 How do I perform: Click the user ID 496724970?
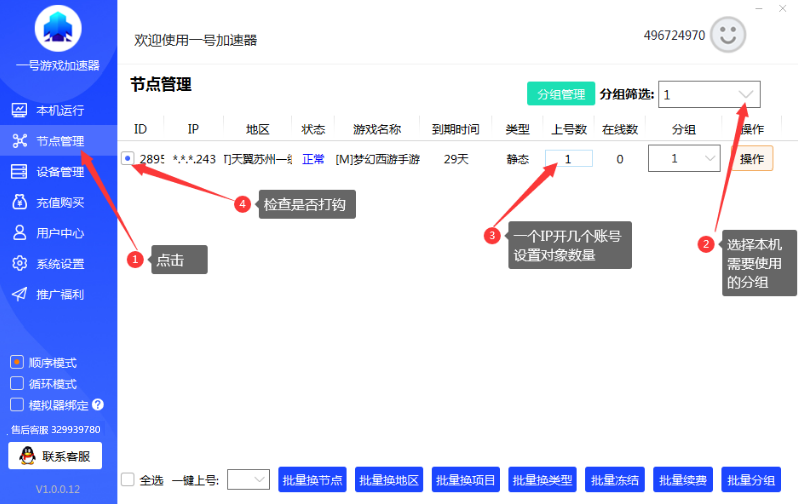point(674,35)
